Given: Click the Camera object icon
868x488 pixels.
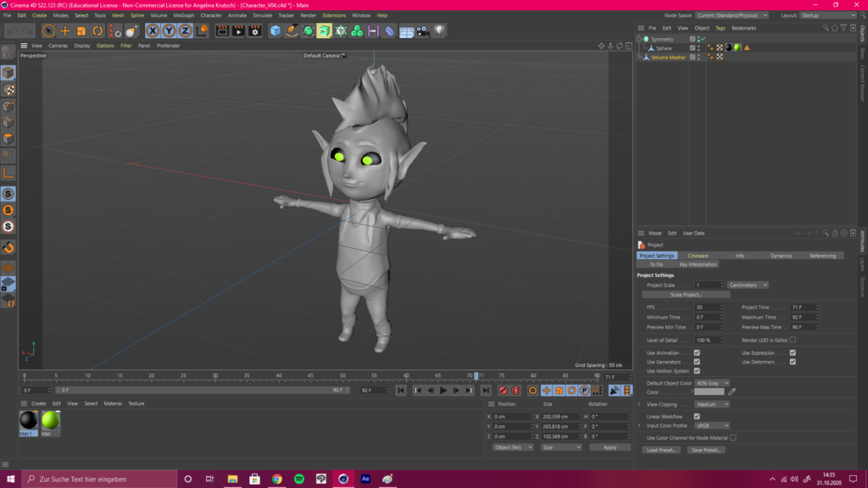Looking at the screenshot, I should (423, 30).
